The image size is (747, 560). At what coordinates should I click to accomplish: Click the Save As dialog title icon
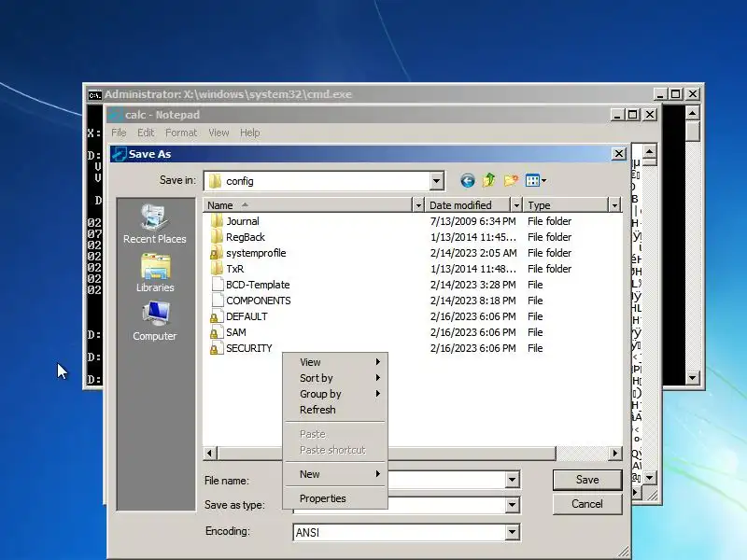120,154
